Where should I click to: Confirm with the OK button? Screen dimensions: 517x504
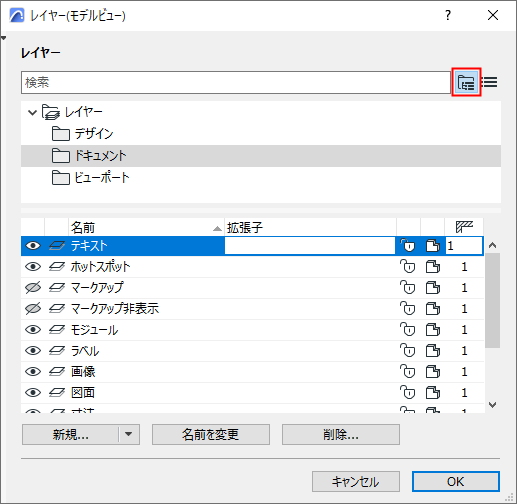click(x=456, y=481)
